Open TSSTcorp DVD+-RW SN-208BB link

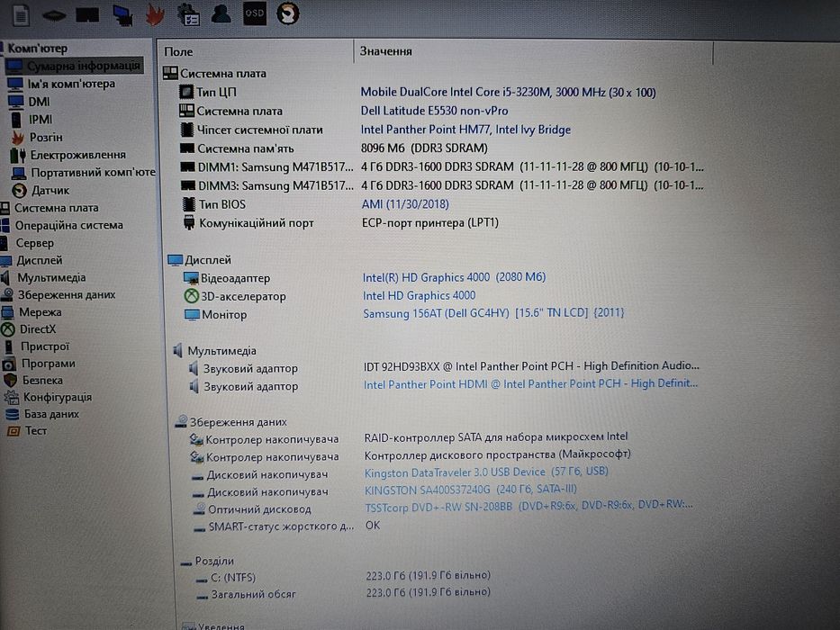tap(528, 506)
